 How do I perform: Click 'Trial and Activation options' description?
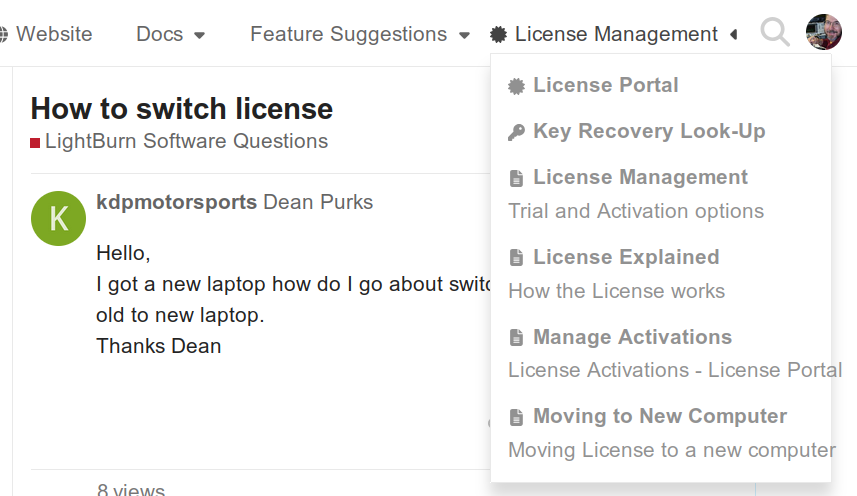636,211
